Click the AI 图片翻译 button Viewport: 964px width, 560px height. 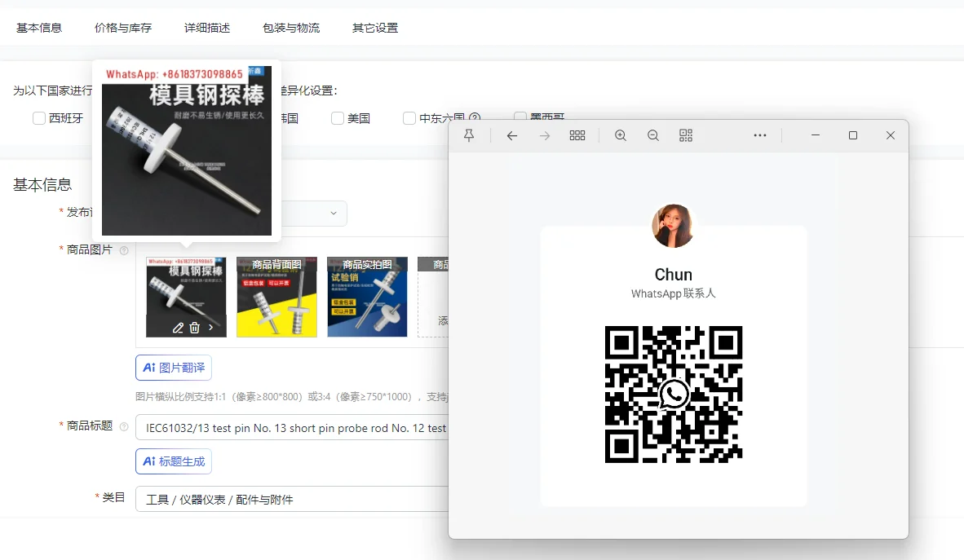174,368
